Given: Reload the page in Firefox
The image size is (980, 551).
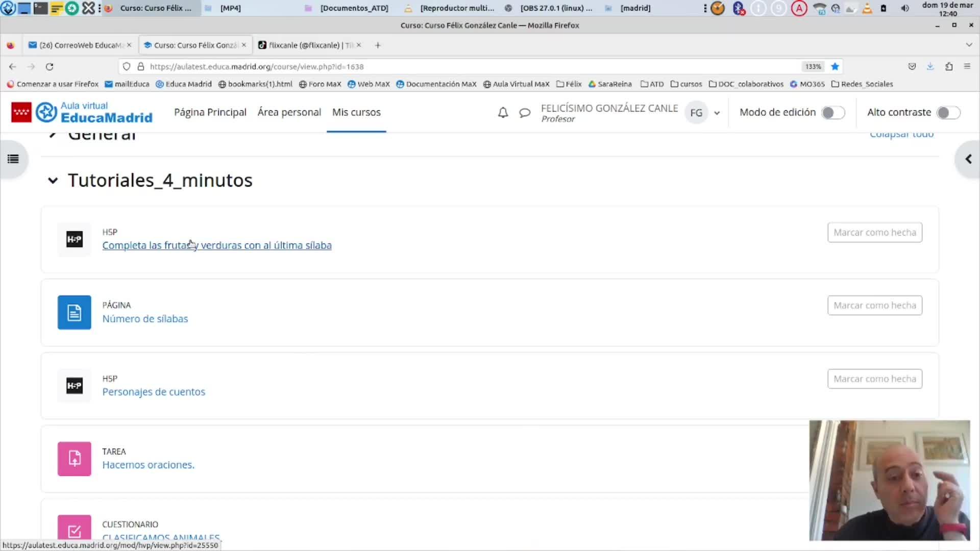Looking at the screenshot, I should (x=50, y=67).
